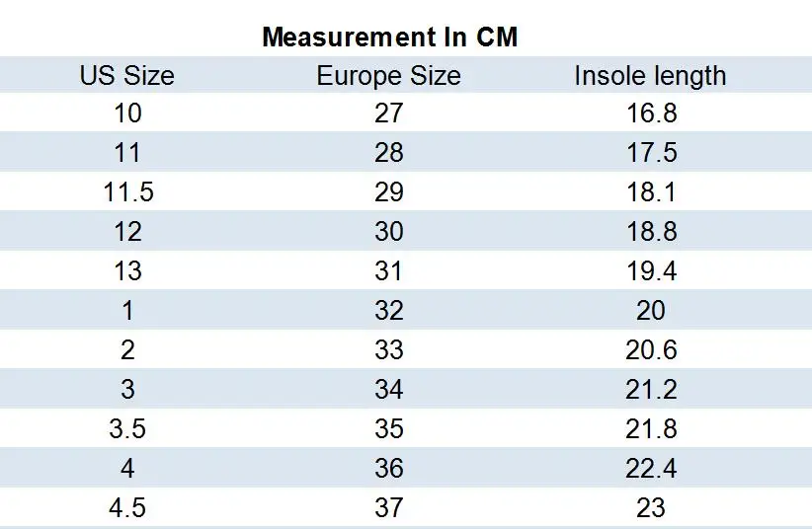Click Europe size 29 cell
The image size is (812, 529).
(x=389, y=192)
